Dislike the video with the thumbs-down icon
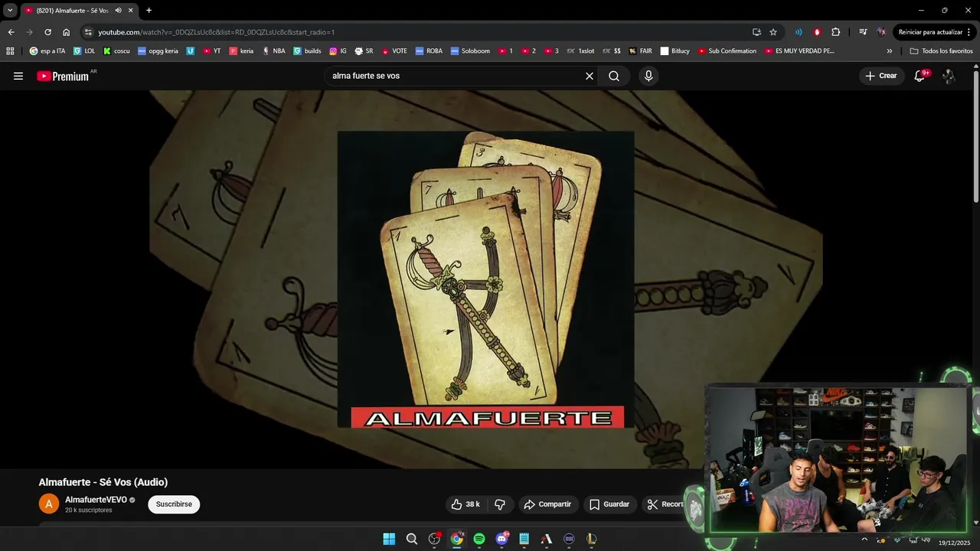Viewport: 980px width, 551px height. click(500, 504)
